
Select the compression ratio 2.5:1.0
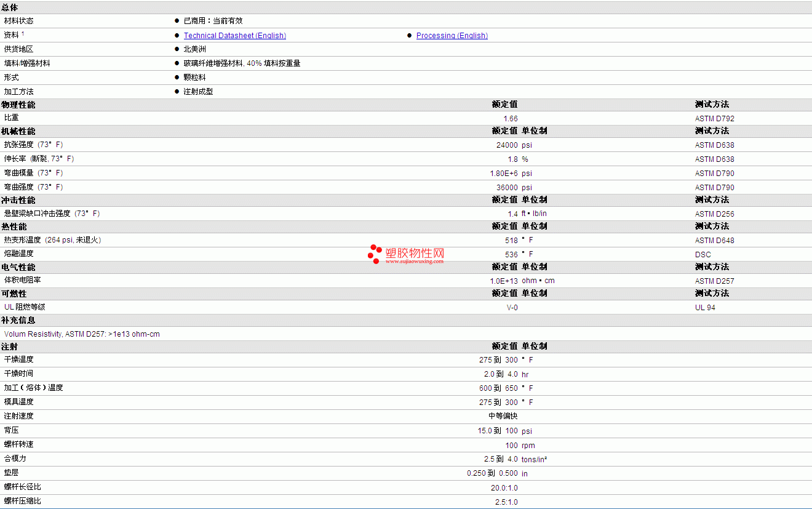tap(506, 502)
